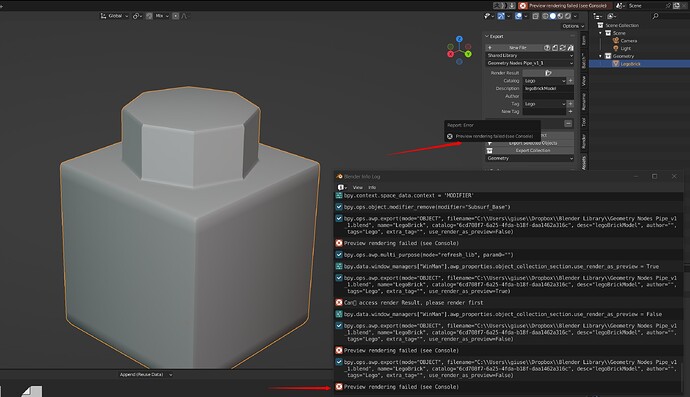Open the Options dropdown in viewport
690x397 pixels.
[573, 26]
